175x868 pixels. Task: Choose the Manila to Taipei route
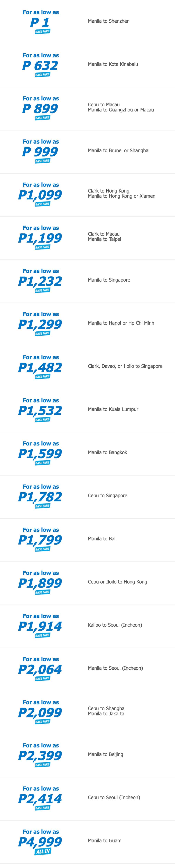point(104,239)
